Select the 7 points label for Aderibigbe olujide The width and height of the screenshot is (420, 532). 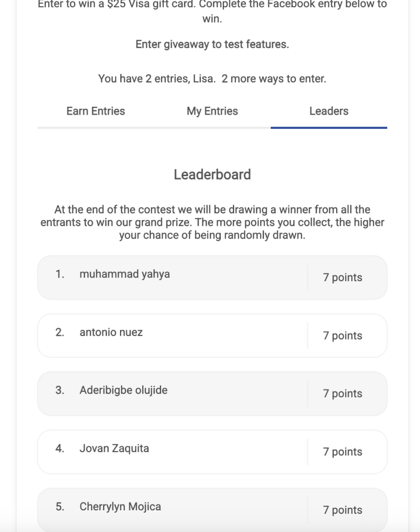[343, 394]
